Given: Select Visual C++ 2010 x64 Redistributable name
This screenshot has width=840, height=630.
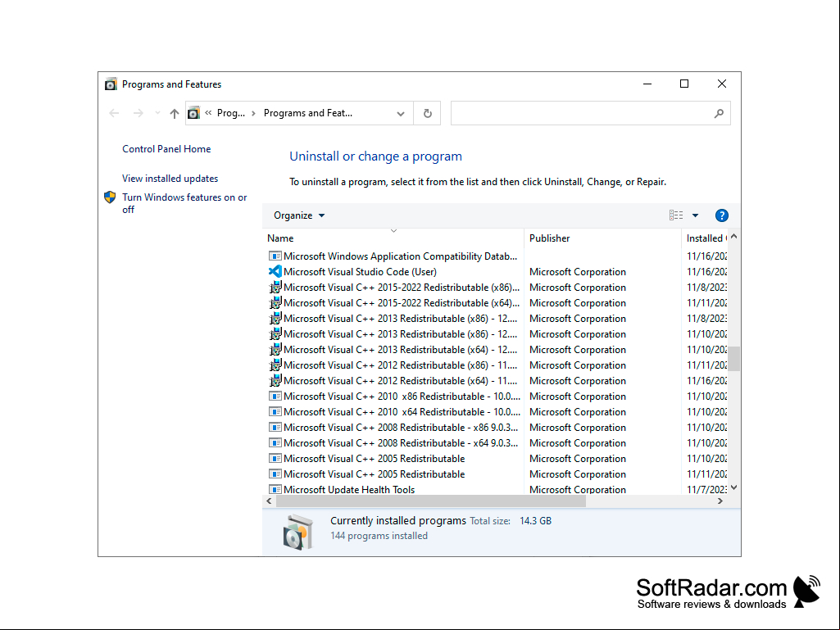Looking at the screenshot, I should (402, 412).
